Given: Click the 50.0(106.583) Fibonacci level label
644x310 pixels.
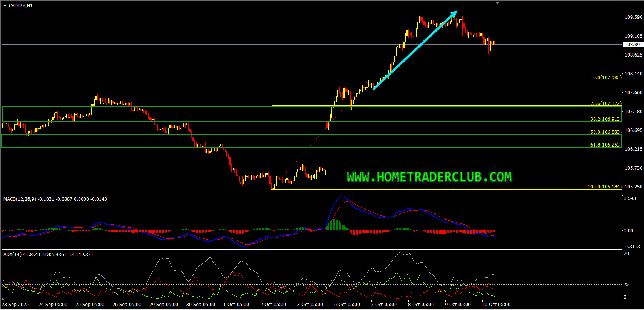Looking at the screenshot, I should pyautogui.click(x=606, y=132).
